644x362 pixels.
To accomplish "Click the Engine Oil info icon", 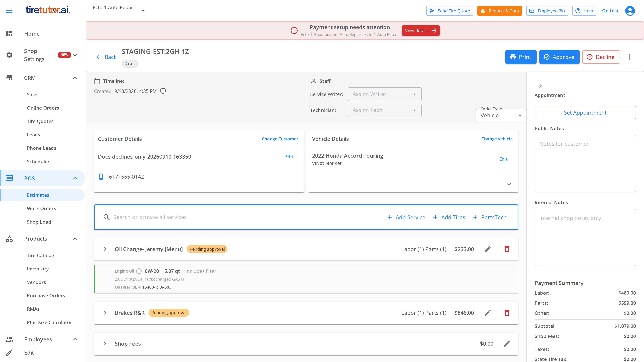I will pos(139,271).
